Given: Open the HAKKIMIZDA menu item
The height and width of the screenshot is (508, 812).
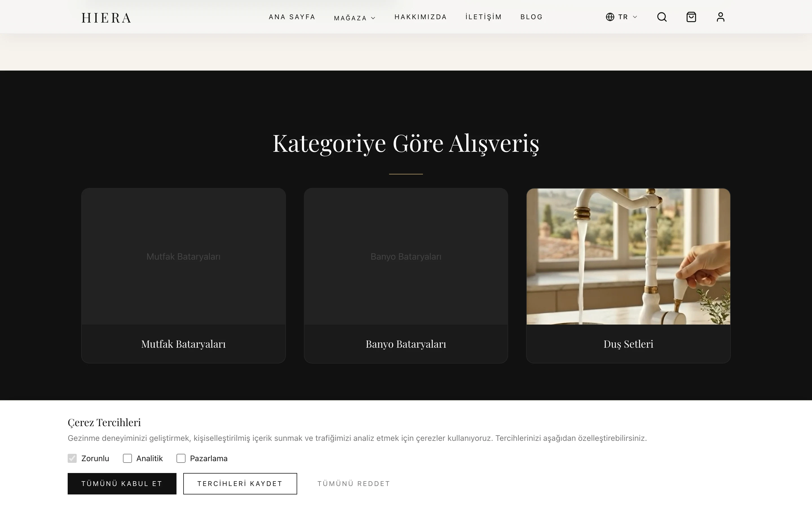Looking at the screenshot, I should [420, 17].
